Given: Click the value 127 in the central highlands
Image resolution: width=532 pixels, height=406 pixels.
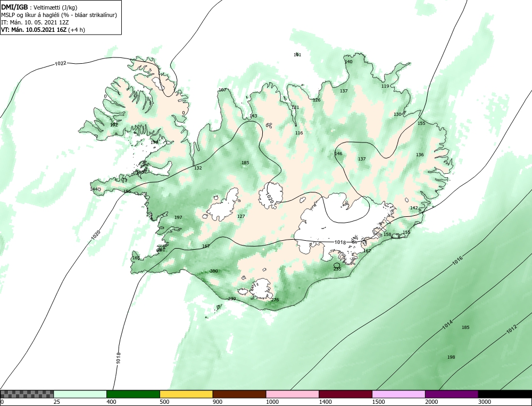Looking at the screenshot, I should coord(241,216).
